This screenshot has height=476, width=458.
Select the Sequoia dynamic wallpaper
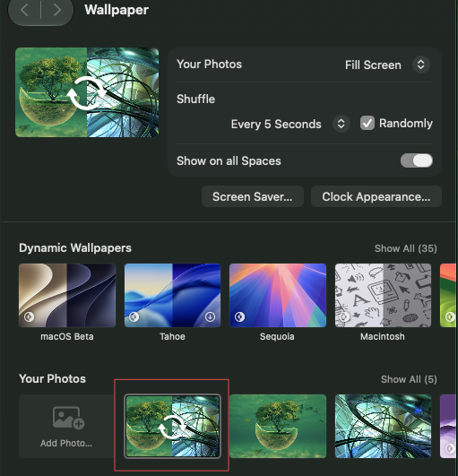278,296
